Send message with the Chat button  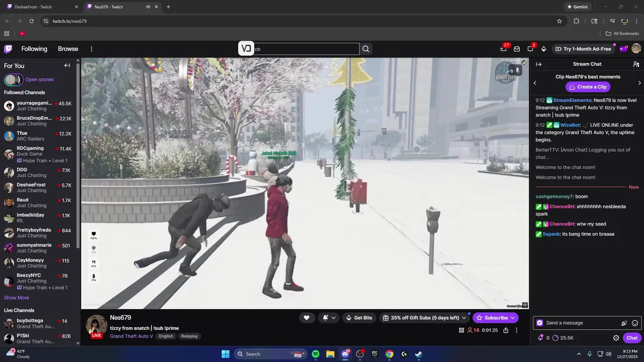click(x=632, y=338)
